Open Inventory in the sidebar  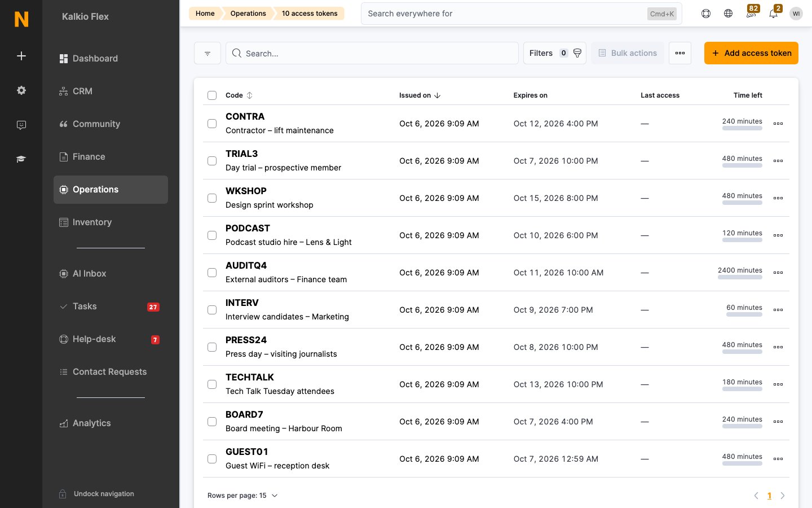pos(111,222)
